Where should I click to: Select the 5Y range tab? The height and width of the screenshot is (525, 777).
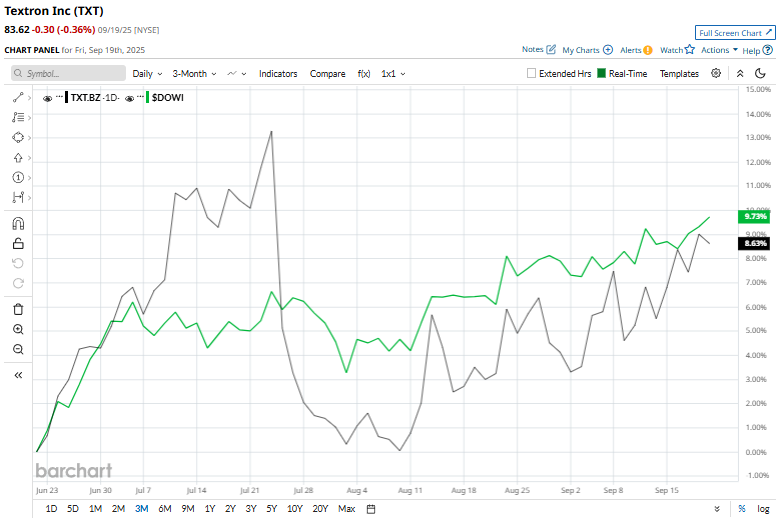tap(272, 509)
